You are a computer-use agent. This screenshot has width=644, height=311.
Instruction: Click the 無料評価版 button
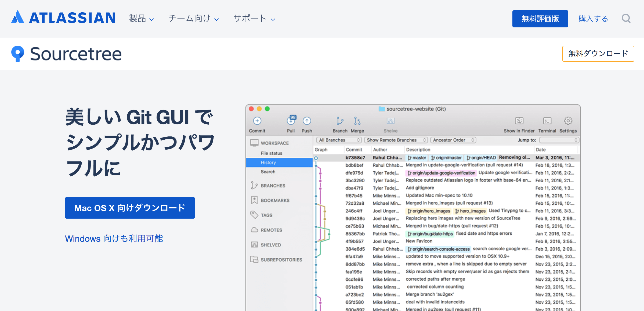coord(540,19)
